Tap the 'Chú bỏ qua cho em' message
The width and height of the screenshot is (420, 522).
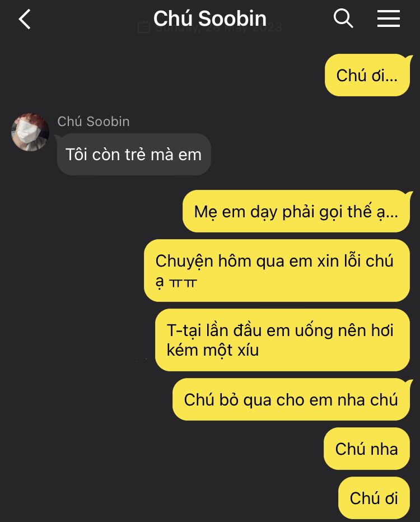(x=291, y=399)
